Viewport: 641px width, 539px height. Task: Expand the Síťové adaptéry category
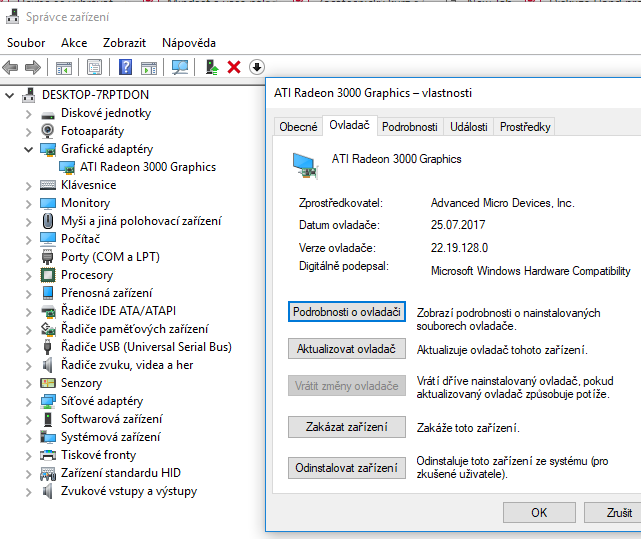pos(28,401)
